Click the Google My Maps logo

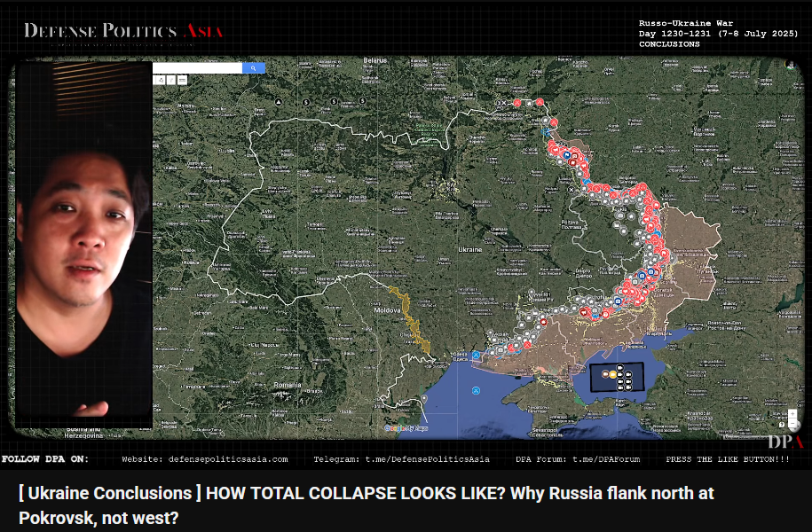click(x=406, y=428)
